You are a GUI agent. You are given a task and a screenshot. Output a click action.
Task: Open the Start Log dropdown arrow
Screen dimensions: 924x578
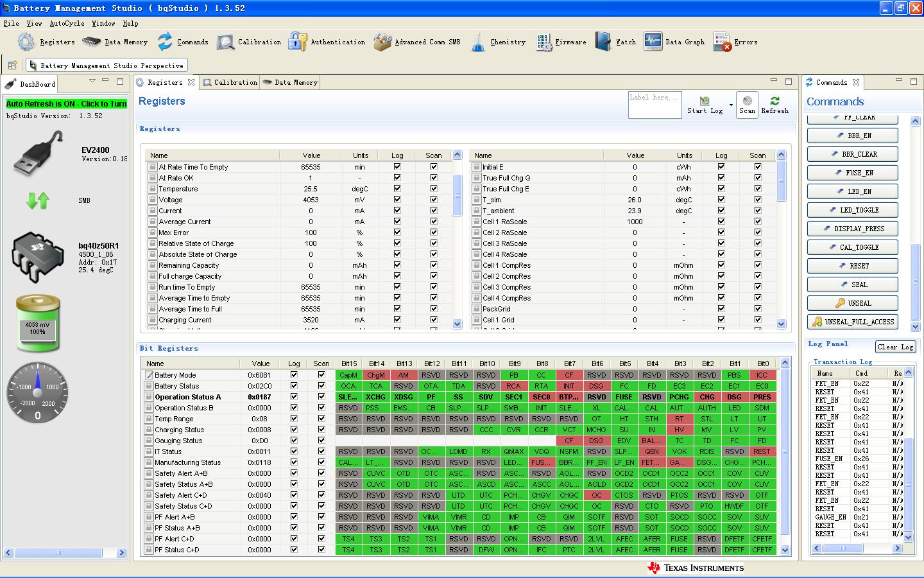click(x=731, y=105)
